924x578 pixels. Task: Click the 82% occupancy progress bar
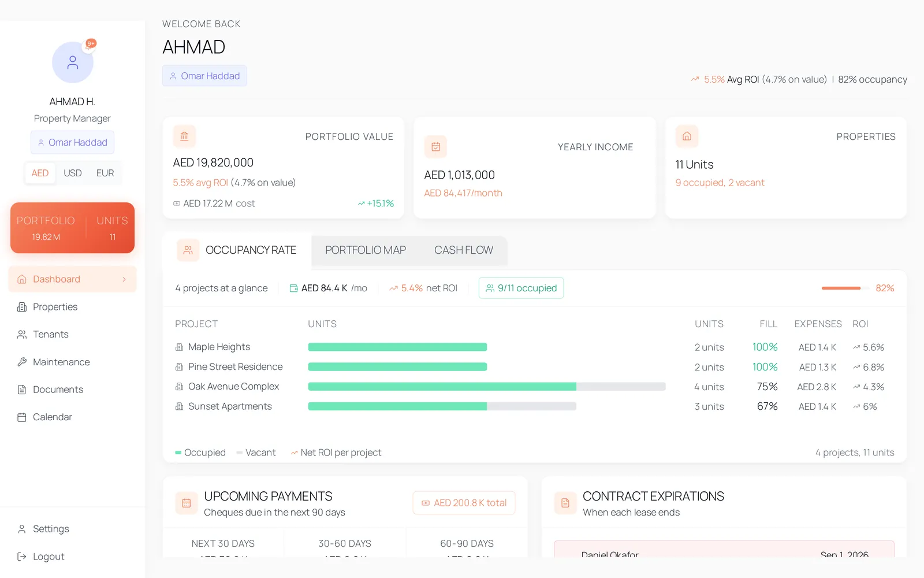coord(845,288)
